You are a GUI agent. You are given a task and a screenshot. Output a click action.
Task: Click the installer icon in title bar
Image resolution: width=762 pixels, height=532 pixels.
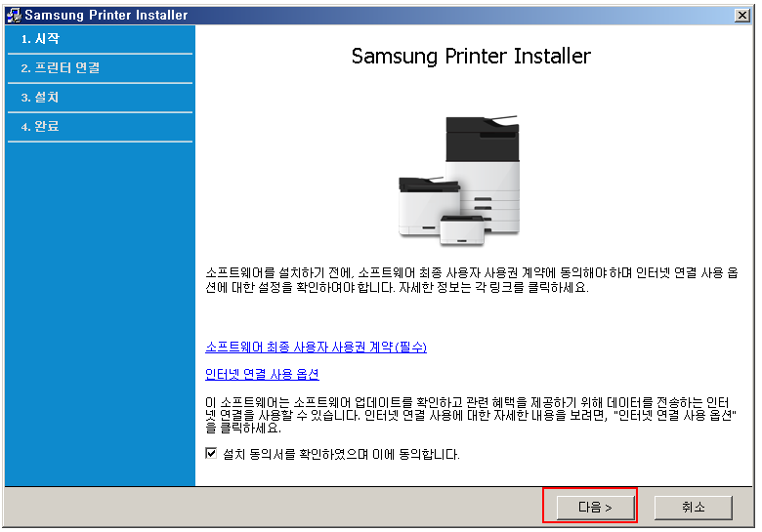coord(14,15)
